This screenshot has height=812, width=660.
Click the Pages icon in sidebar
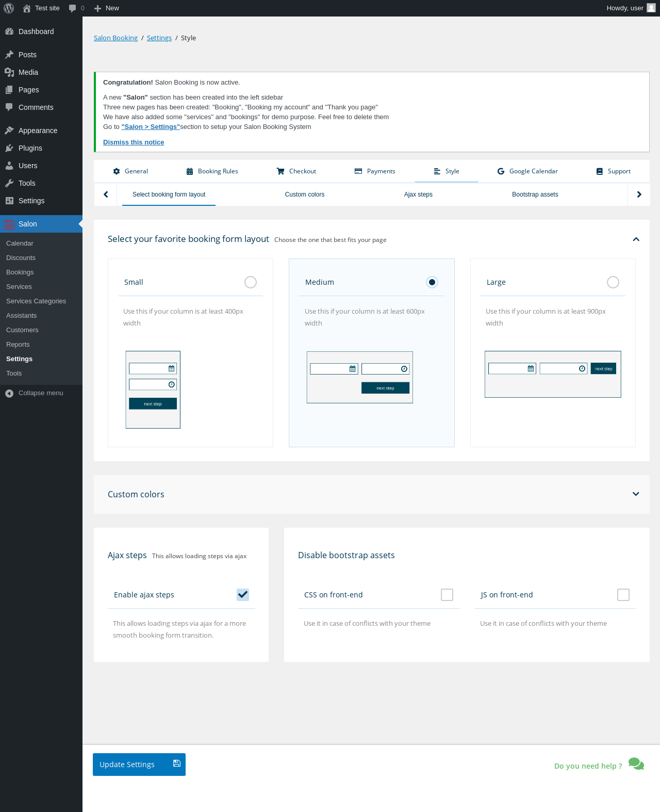pyautogui.click(x=9, y=90)
